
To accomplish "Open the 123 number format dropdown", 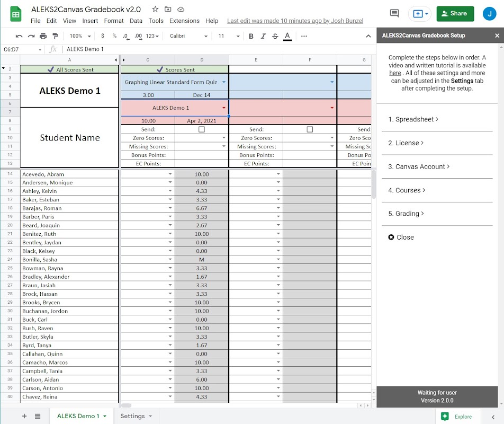I will pos(152,36).
